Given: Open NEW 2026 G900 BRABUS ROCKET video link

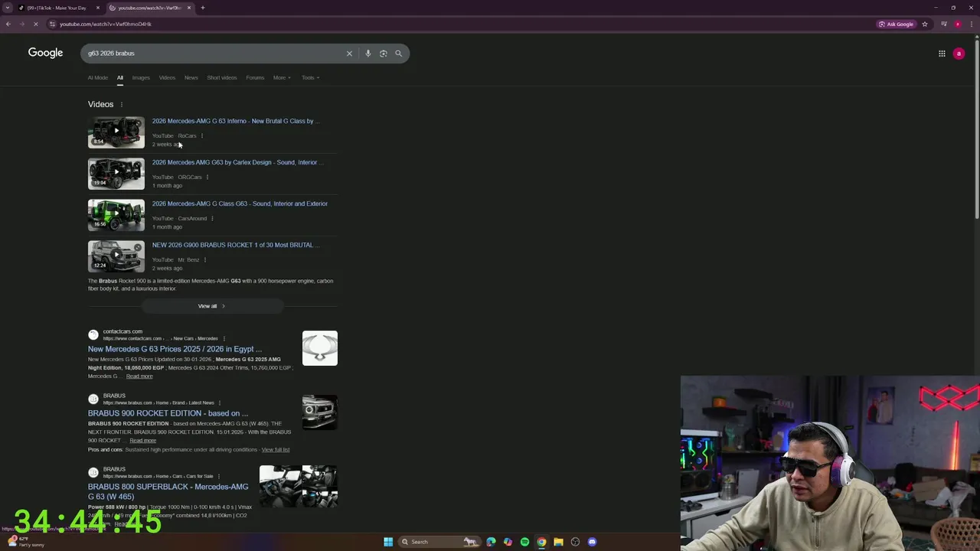Looking at the screenshot, I should [236, 245].
